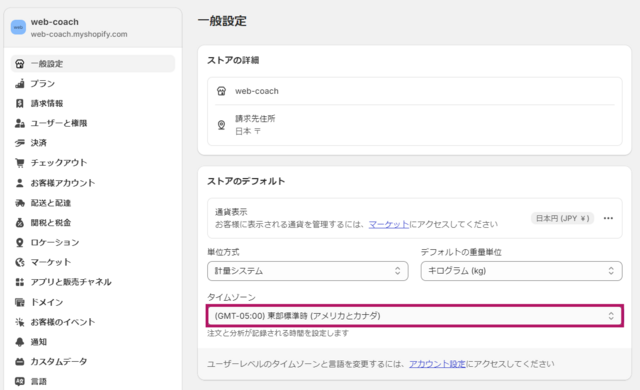Click the ロケーション pin icon

tap(20, 242)
